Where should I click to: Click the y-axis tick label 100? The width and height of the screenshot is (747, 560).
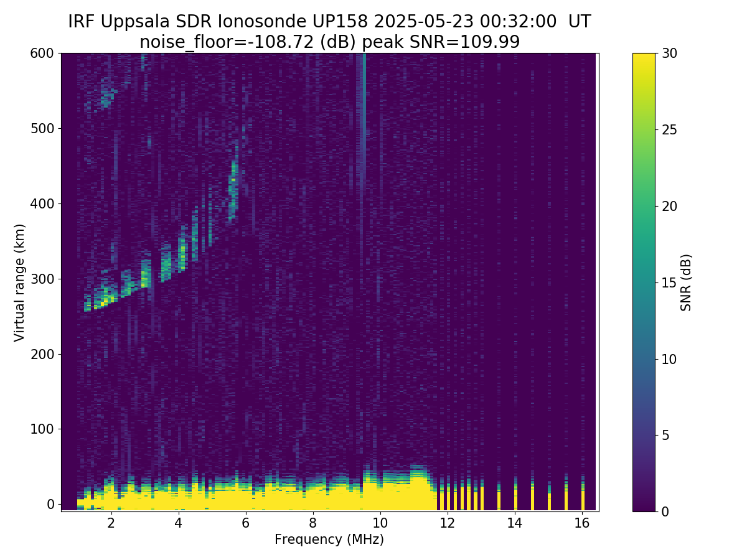pos(42,429)
